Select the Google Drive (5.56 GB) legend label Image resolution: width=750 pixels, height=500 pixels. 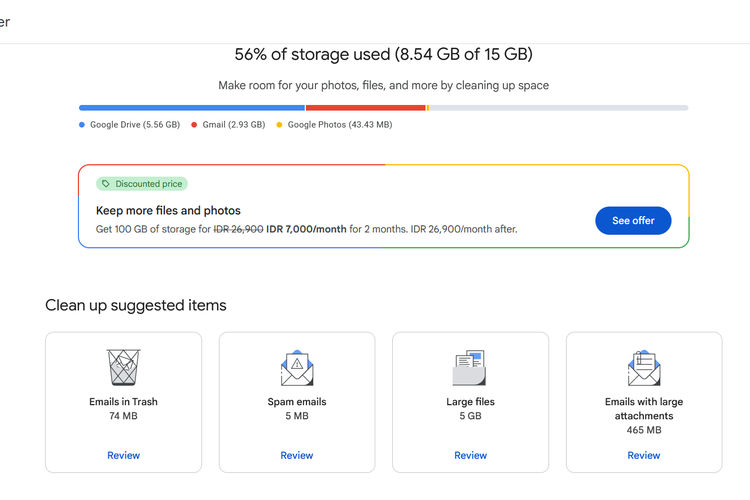(135, 125)
